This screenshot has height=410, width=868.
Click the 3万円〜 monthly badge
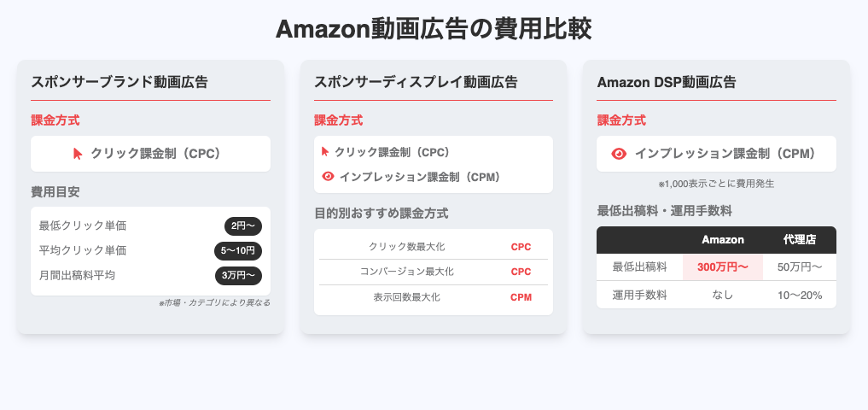(x=239, y=275)
